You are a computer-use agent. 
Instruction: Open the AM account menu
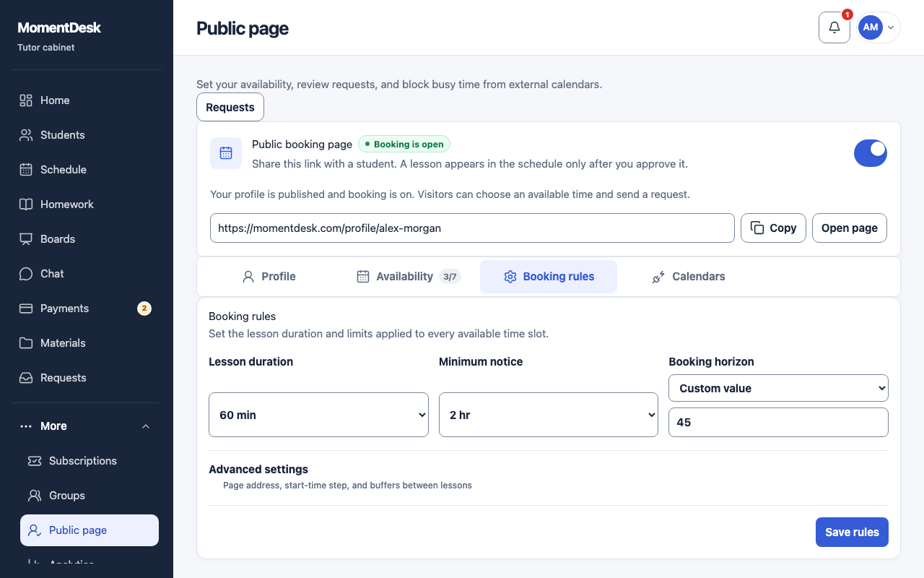[x=878, y=27]
